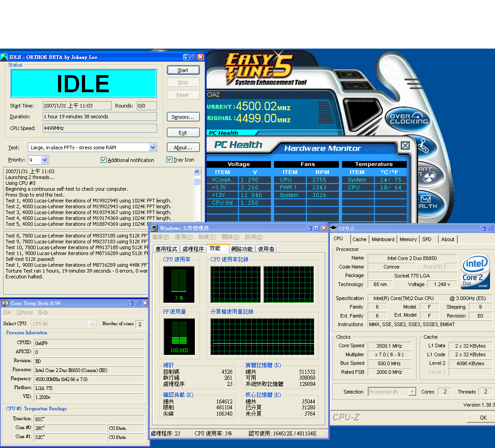Switch to CPU-Z Memory tab
Image resolution: width=495 pixels, height=448 pixels.
click(x=408, y=239)
